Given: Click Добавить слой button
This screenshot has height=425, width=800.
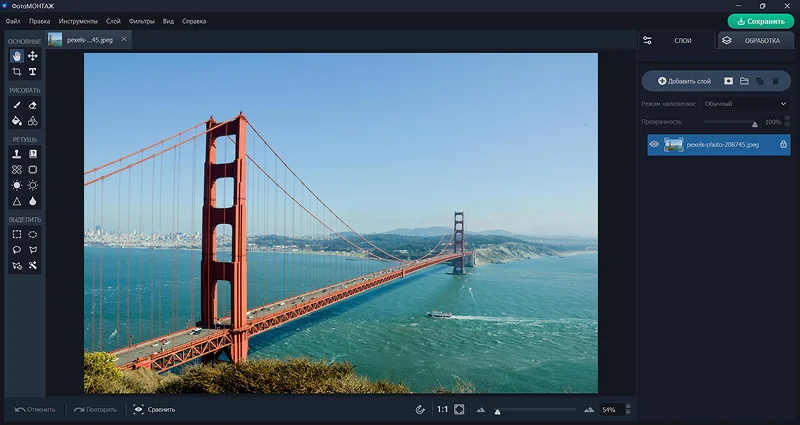Looking at the screenshot, I should coord(684,81).
